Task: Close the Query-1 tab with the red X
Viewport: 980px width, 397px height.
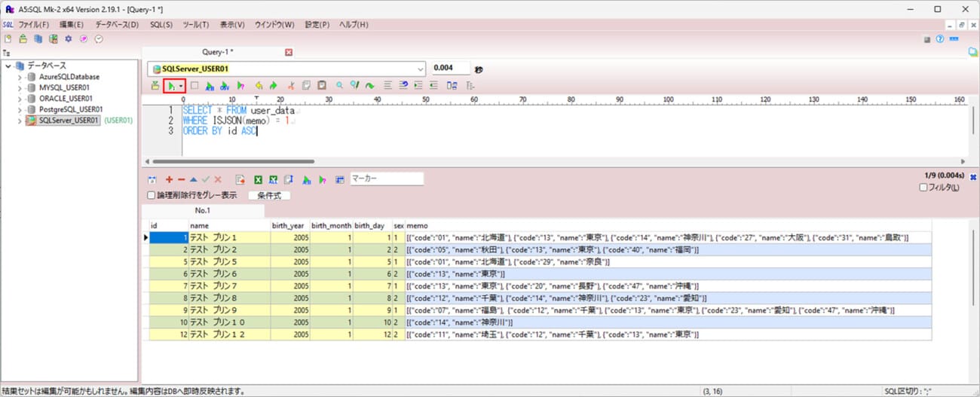Action: (288, 52)
